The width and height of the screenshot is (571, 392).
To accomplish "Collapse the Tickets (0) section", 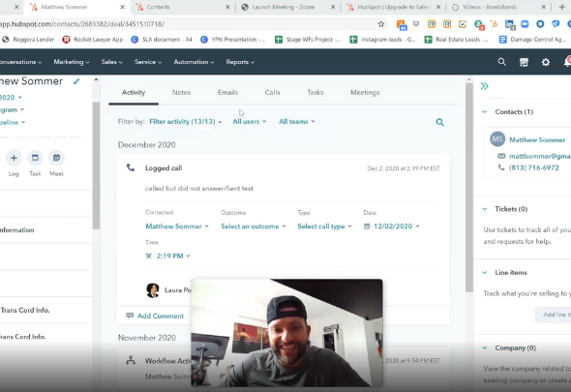I will pos(484,209).
